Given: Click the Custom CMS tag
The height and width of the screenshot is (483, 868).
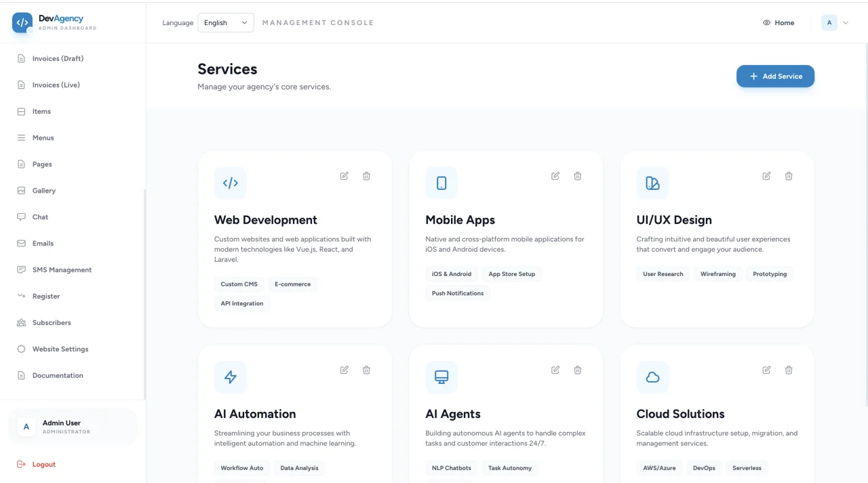Looking at the screenshot, I should click(239, 284).
